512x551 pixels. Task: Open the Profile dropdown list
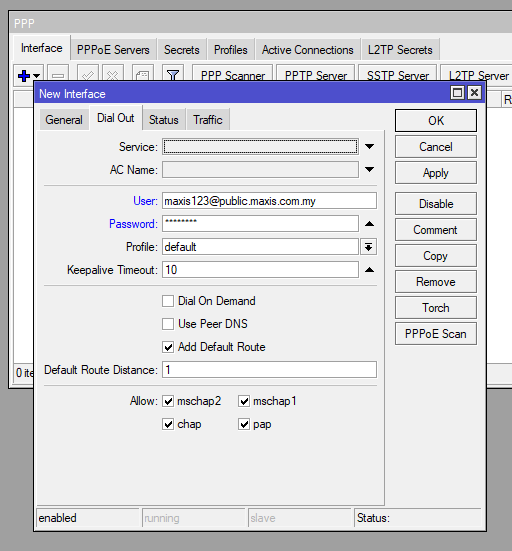coord(368,247)
